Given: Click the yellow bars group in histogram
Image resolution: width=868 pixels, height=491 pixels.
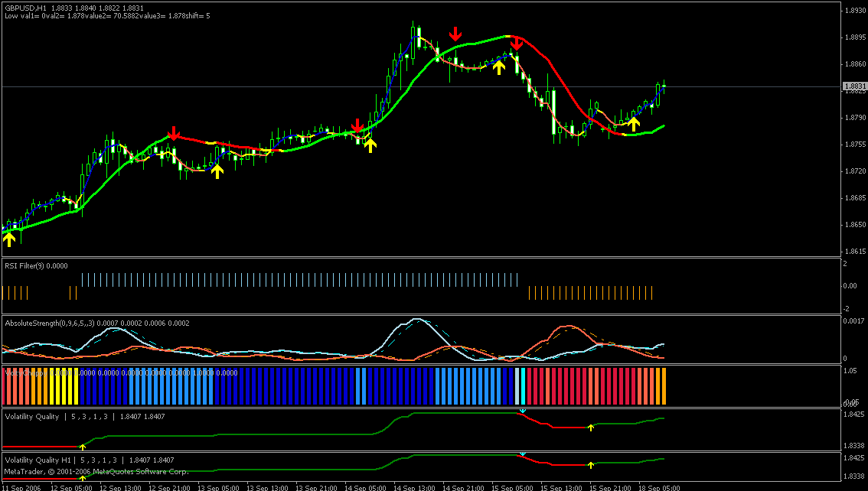Looking at the screenshot, I should [64, 386].
